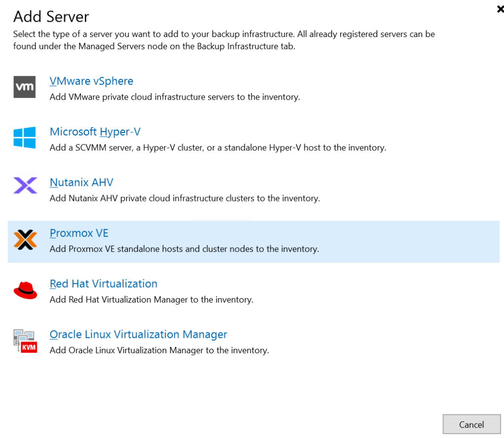Click 'Add Red Hat Virtualization Manager' description

152,300
